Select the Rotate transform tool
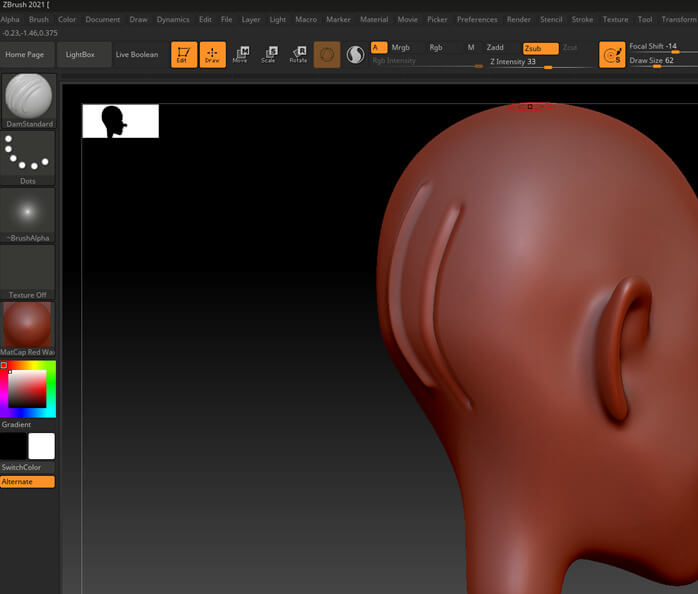 coord(298,55)
